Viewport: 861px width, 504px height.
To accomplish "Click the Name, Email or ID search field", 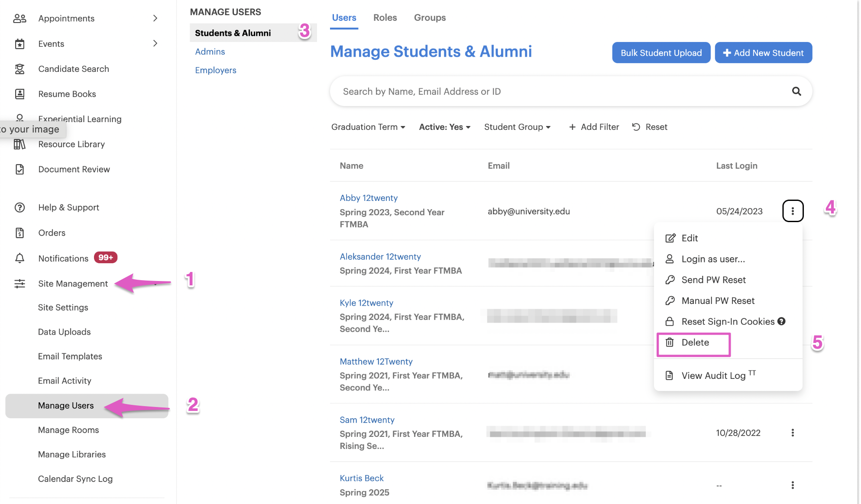I will click(x=559, y=91).
